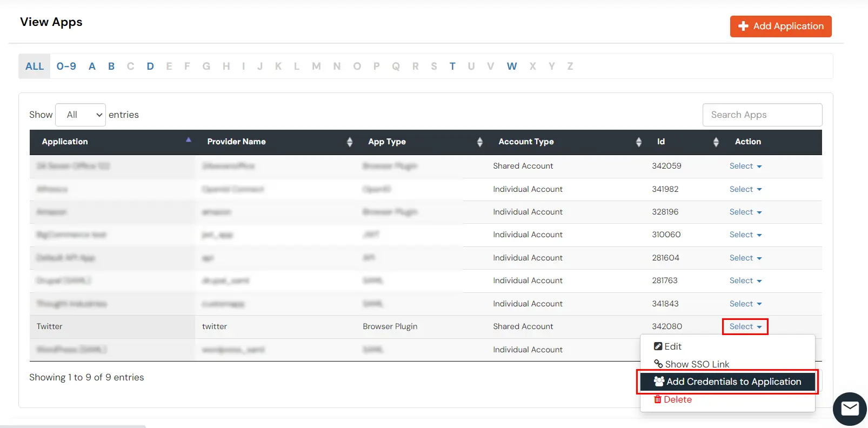Filter apps by letter A
Image resolution: width=868 pixels, height=428 pixels.
pos(92,66)
